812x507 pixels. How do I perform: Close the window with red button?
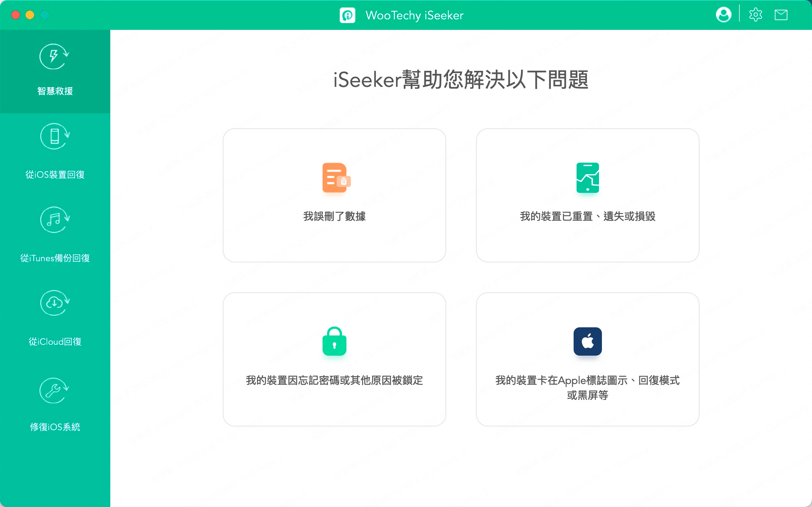[16, 15]
